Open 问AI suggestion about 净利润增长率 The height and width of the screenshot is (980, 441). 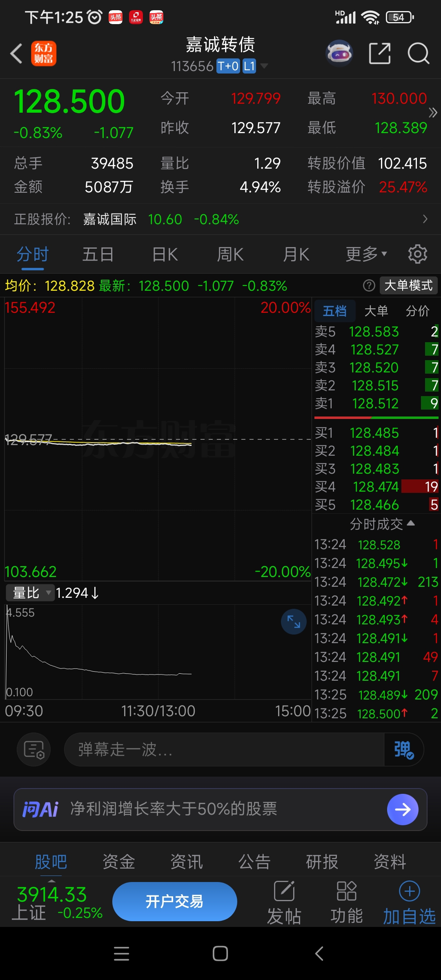174,808
